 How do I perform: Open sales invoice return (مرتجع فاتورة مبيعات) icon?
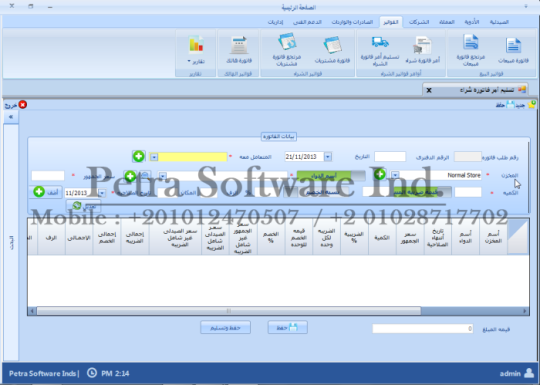(x=470, y=43)
